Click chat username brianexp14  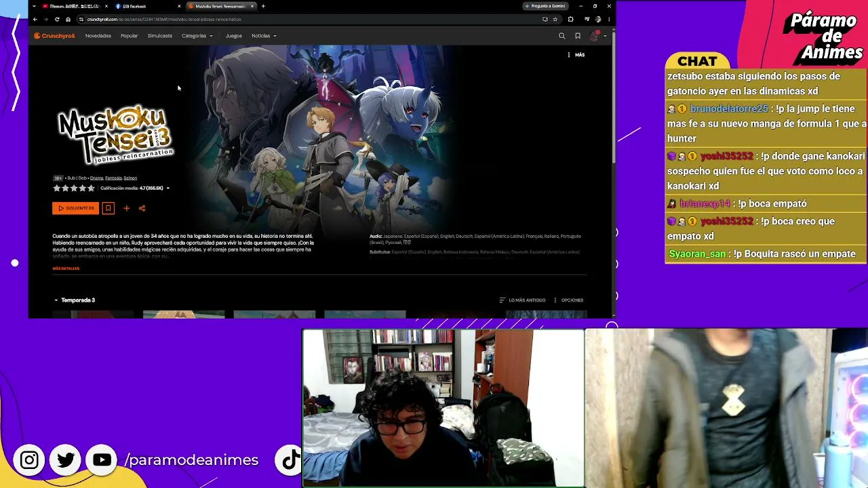(x=705, y=203)
